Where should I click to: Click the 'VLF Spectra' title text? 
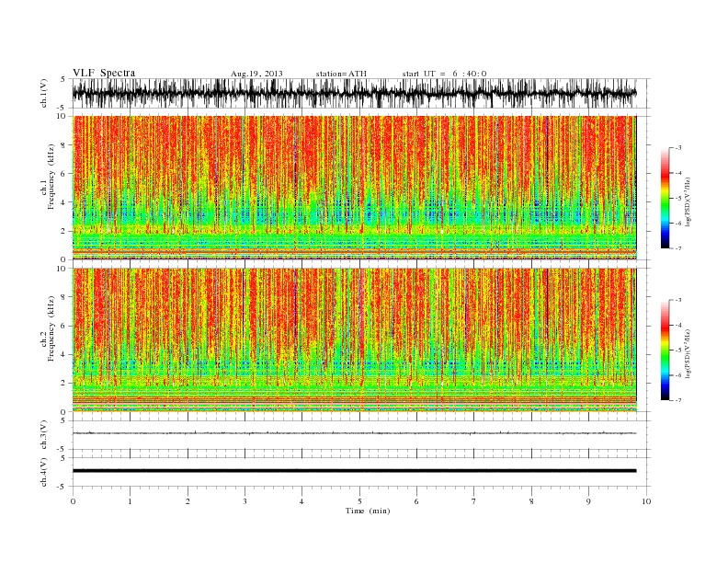[x=104, y=73]
